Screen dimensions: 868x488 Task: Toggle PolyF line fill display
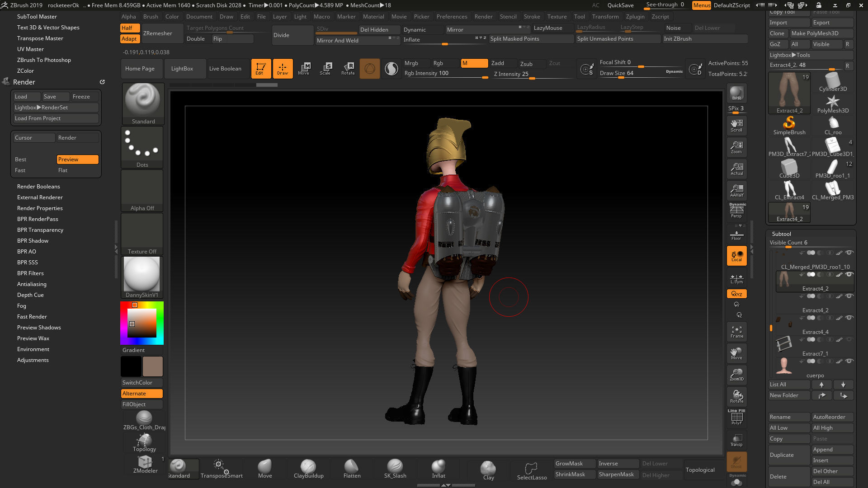pos(736,417)
